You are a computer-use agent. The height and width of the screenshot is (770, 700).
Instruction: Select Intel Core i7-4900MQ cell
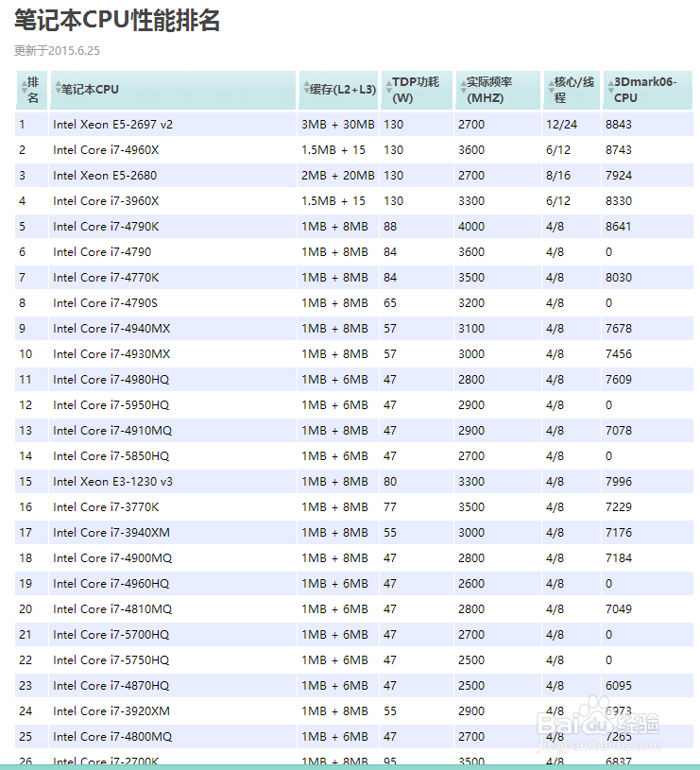tap(172, 558)
